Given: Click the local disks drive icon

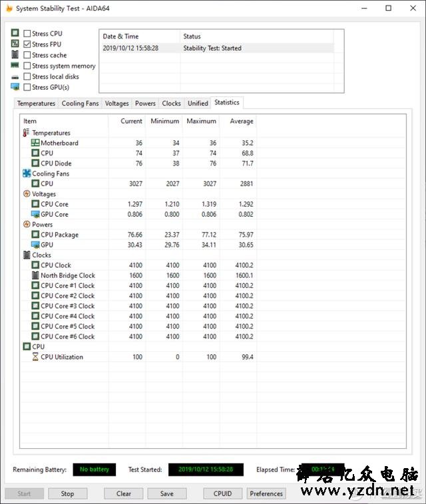Looking at the screenshot, I should [15, 77].
